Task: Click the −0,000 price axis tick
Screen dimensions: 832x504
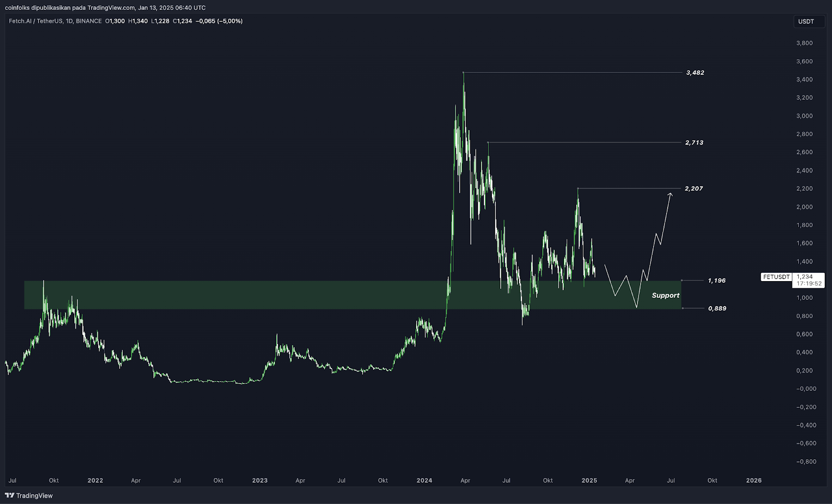Action: (x=807, y=389)
